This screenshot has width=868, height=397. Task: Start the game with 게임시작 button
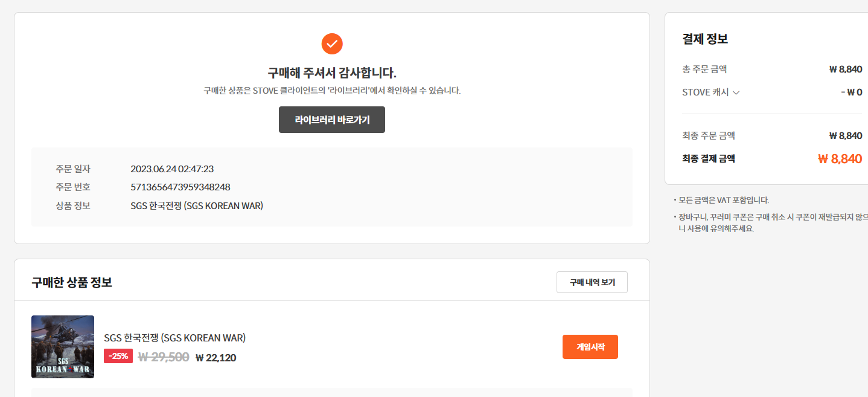[x=590, y=347]
